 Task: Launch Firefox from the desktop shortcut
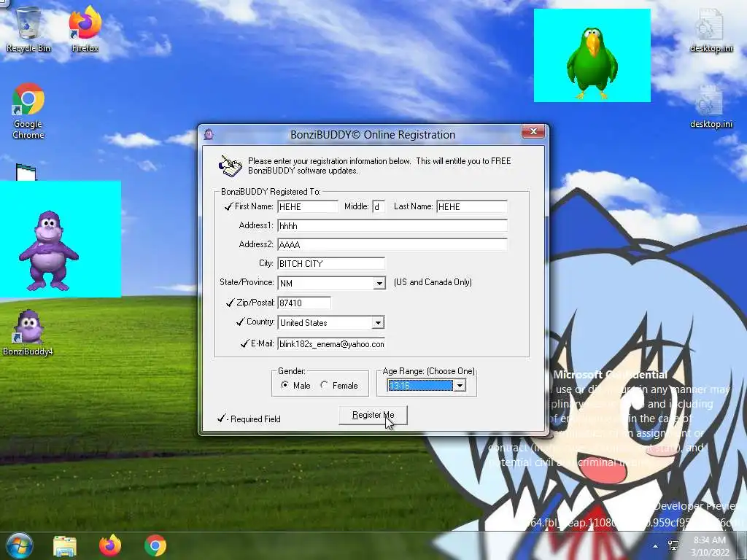tap(85, 28)
